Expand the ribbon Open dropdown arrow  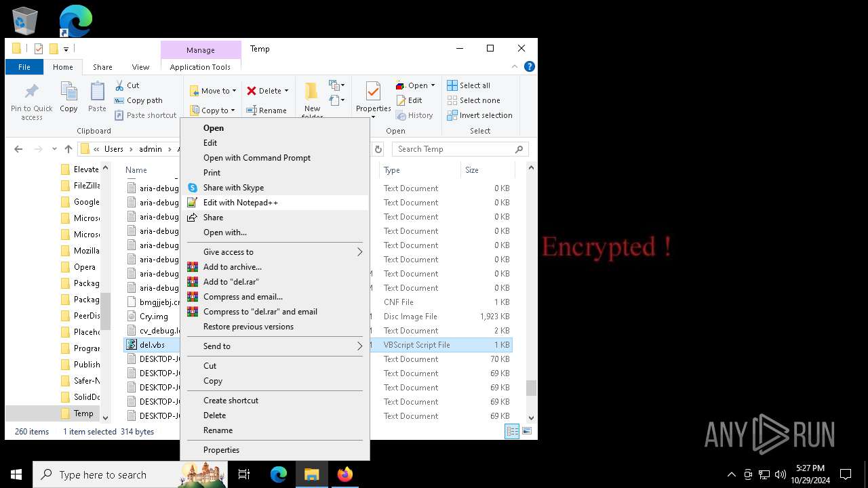pos(433,85)
